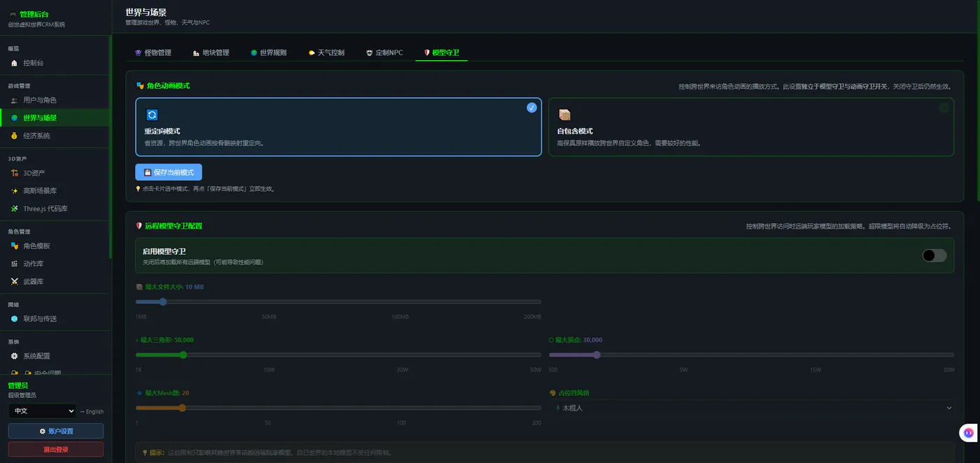Click the 保存当前模式 button

[x=169, y=172]
